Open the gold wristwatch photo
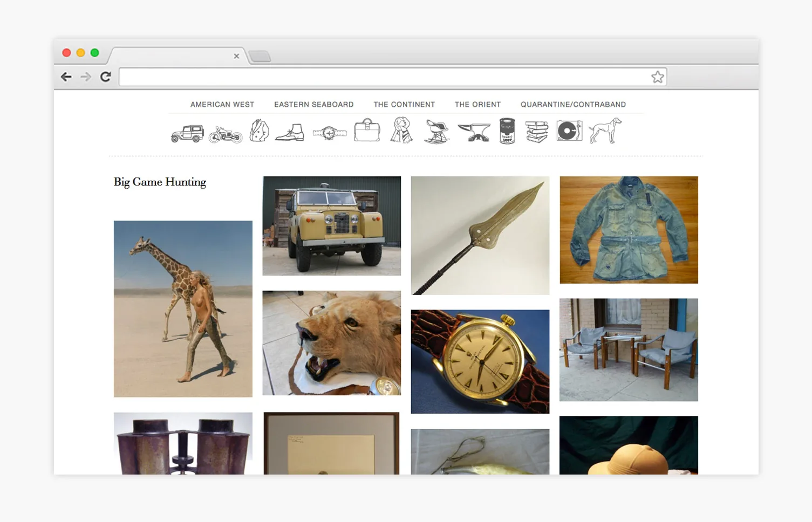This screenshot has height=522, width=812. pyautogui.click(x=480, y=362)
